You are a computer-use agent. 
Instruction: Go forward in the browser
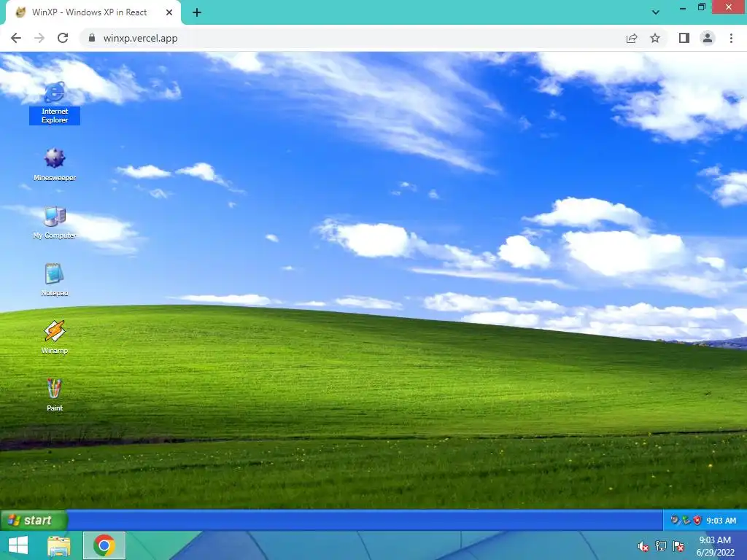(39, 38)
